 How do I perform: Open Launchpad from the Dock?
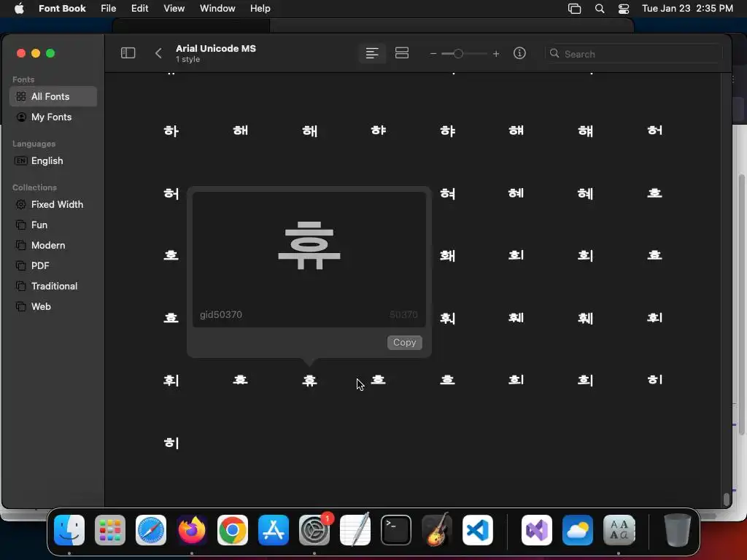point(110,531)
